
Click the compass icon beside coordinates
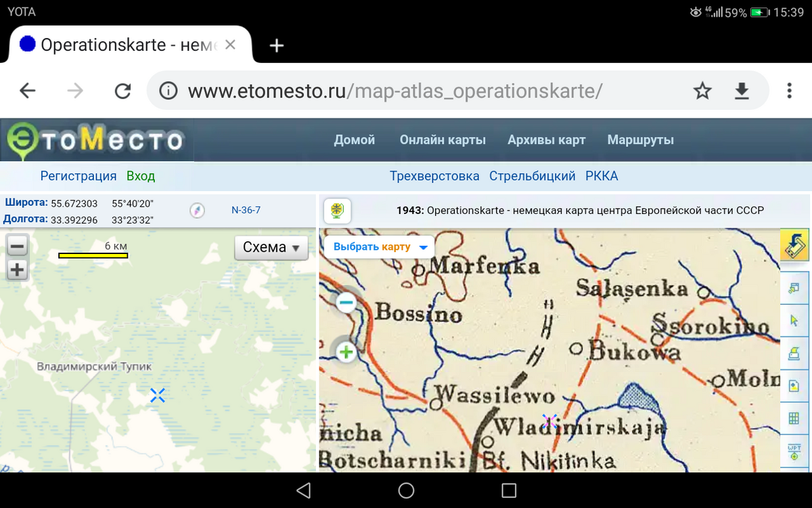pos(196,211)
